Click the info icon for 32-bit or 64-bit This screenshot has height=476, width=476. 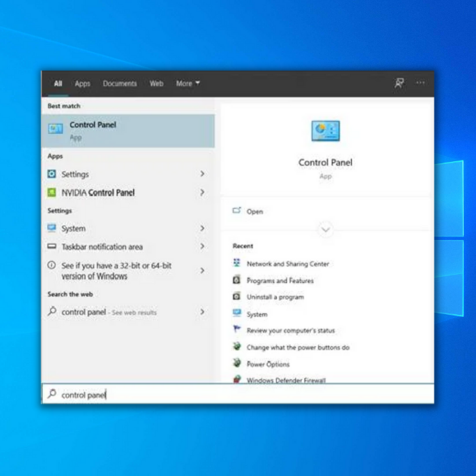[x=52, y=265]
